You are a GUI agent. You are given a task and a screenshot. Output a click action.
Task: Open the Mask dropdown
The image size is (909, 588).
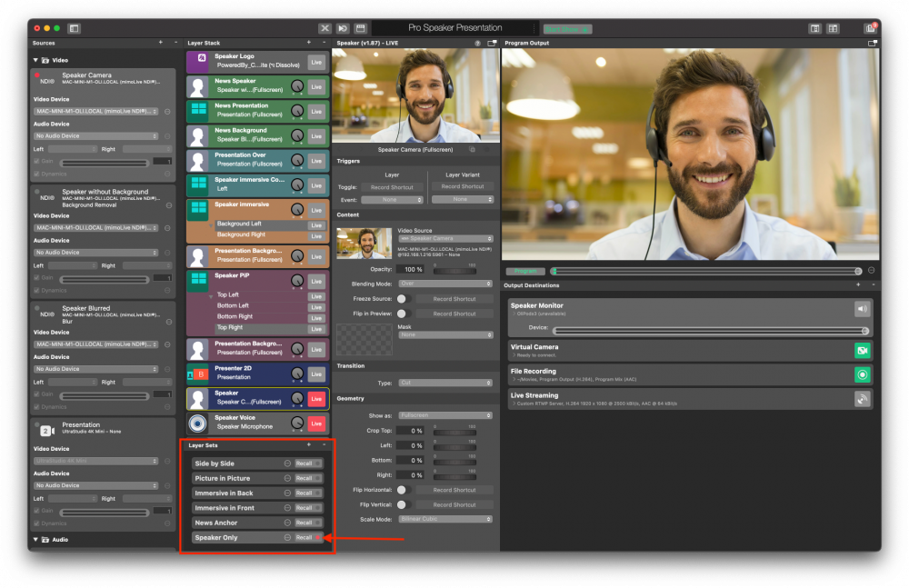pyautogui.click(x=445, y=334)
